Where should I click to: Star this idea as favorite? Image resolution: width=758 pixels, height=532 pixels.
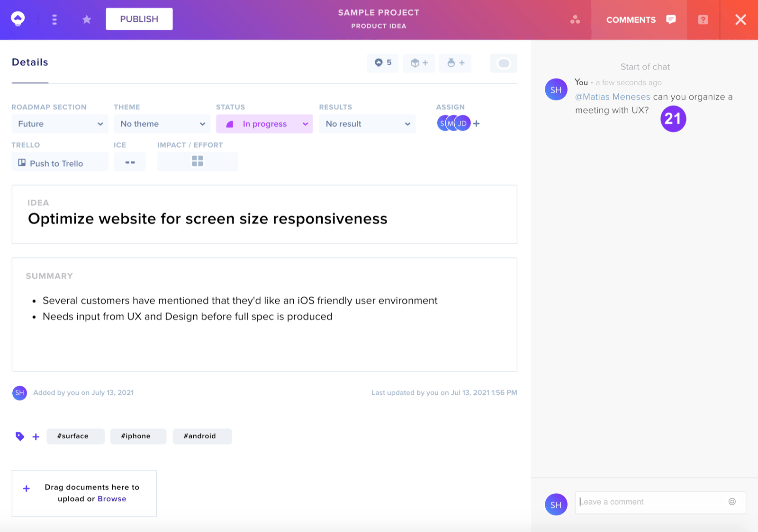pos(87,19)
